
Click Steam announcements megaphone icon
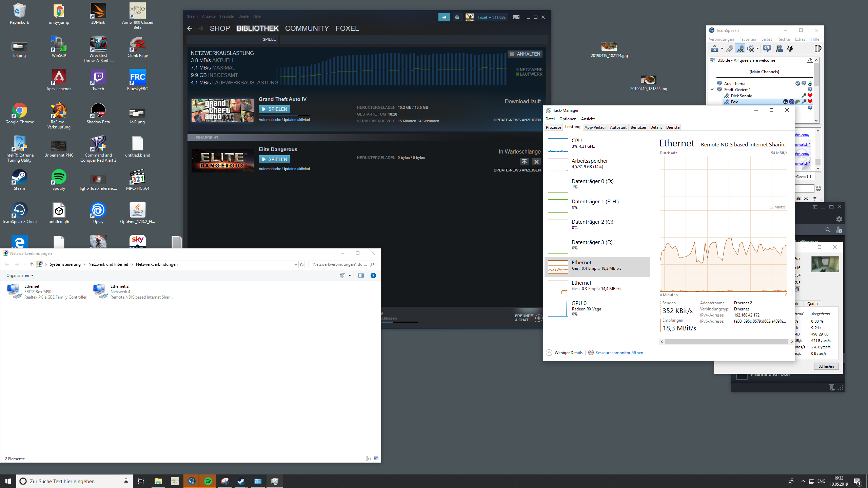click(444, 17)
